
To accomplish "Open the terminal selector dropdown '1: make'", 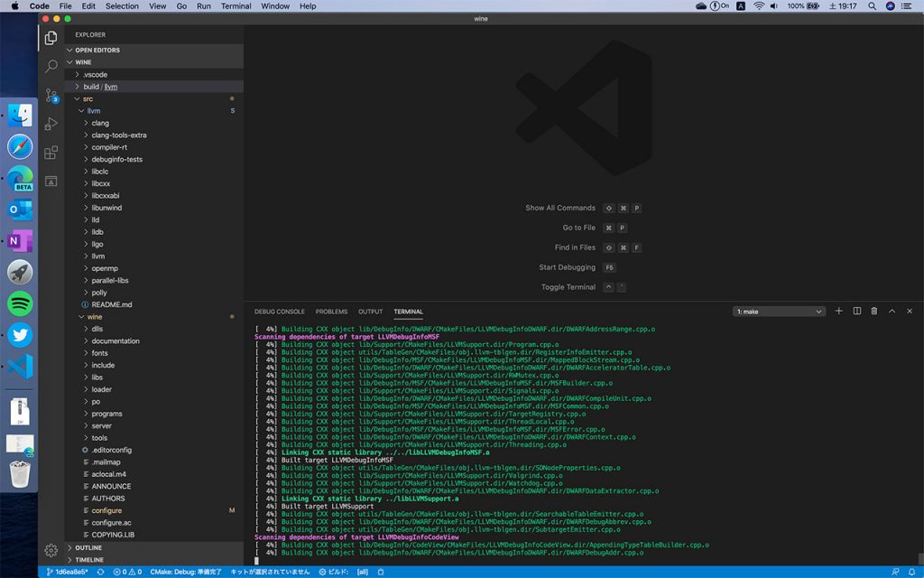I will (779, 312).
